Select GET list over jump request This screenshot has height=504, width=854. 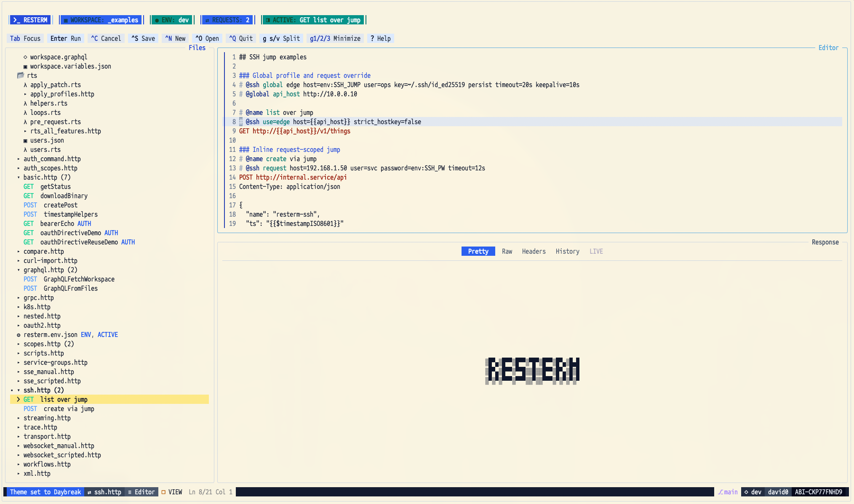coord(109,399)
